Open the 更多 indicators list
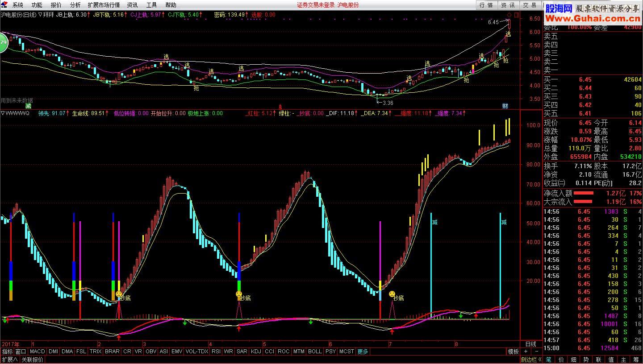 point(363,352)
